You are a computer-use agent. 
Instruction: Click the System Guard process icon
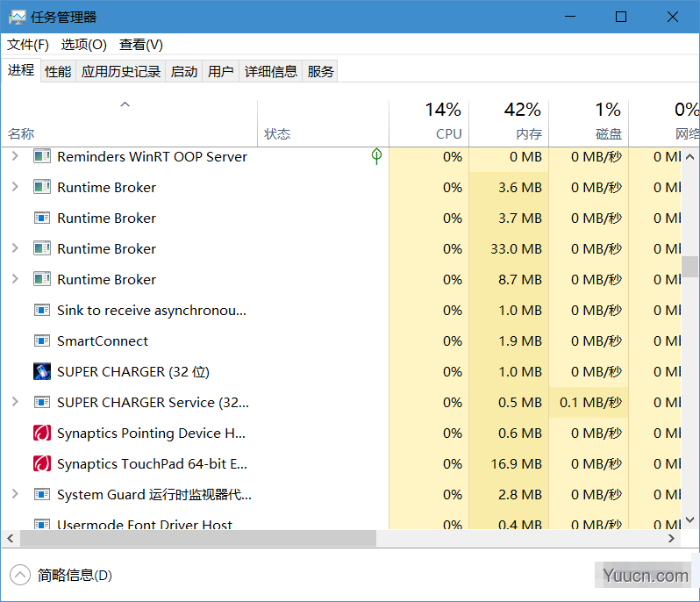point(42,494)
